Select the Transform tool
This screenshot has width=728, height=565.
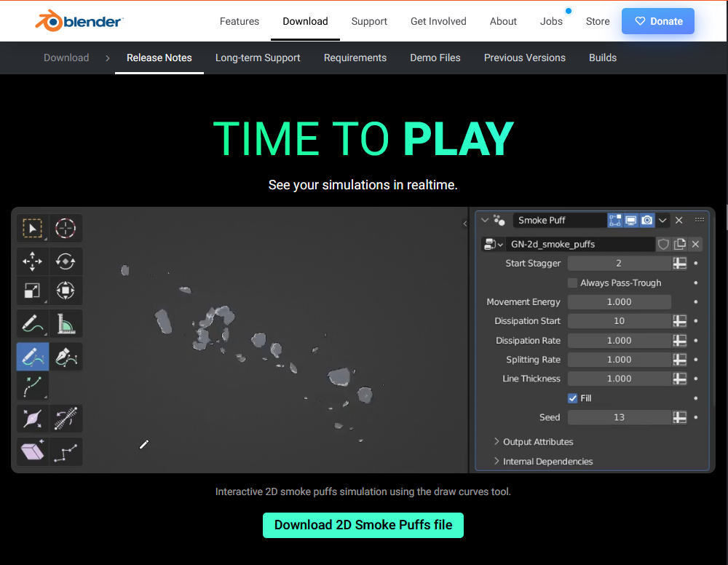click(x=66, y=291)
